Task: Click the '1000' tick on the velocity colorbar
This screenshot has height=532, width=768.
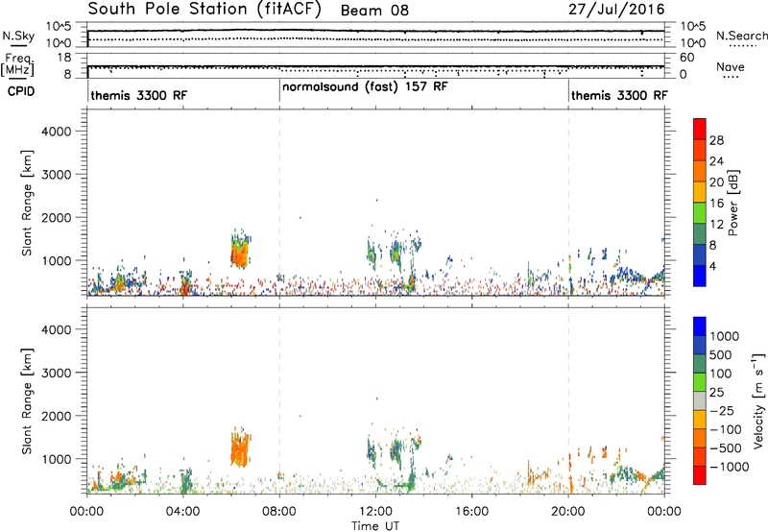Action: point(724,336)
